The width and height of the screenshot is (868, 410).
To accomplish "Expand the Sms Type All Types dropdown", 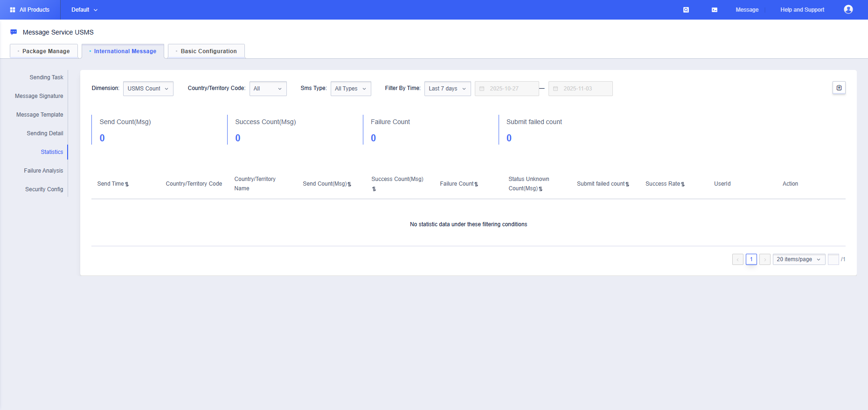I will pyautogui.click(x=350, y=89).
